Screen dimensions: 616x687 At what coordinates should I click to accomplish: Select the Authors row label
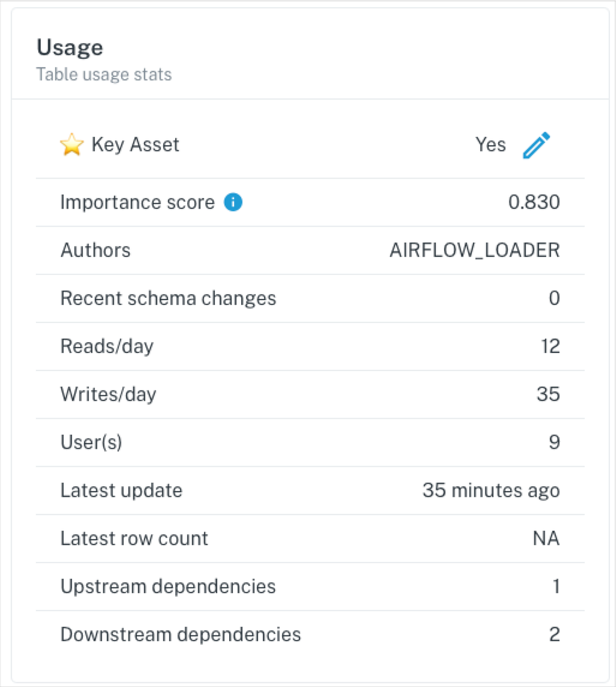click(96, 250)
